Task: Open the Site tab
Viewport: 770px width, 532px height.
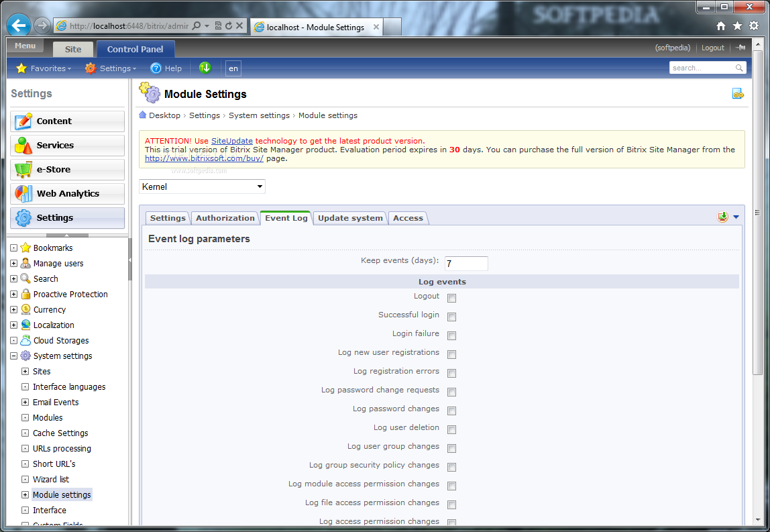Action: (x=73, y=49)
